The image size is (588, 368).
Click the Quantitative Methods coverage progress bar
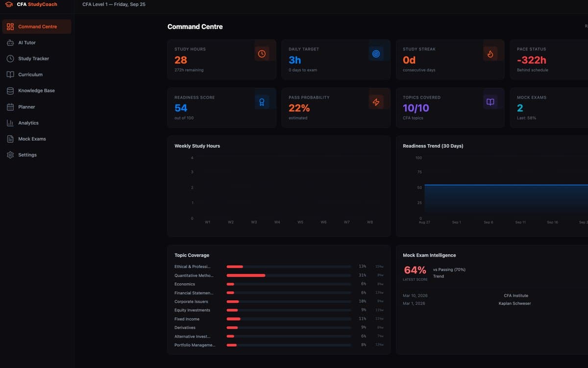click(x=289, y=276)
